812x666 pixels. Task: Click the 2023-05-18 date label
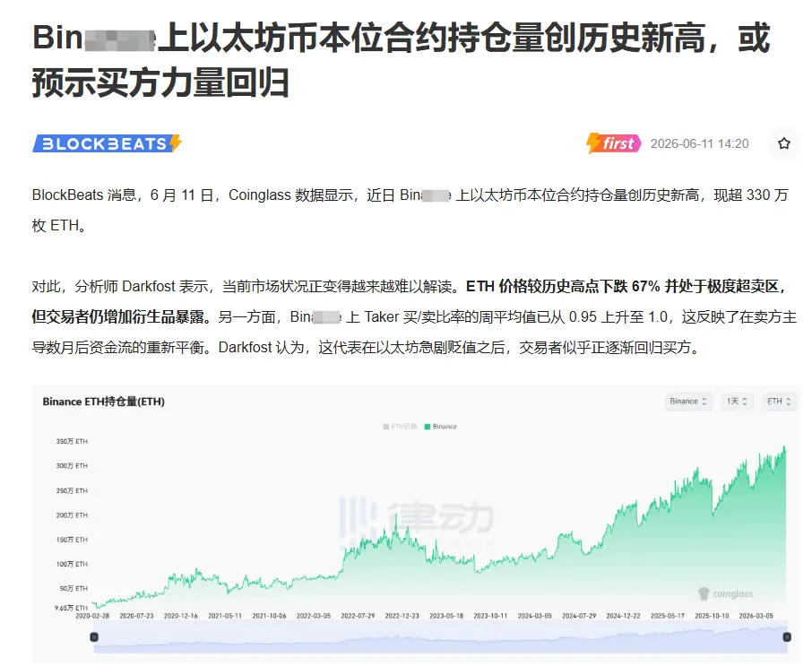(x=446, y=616)
